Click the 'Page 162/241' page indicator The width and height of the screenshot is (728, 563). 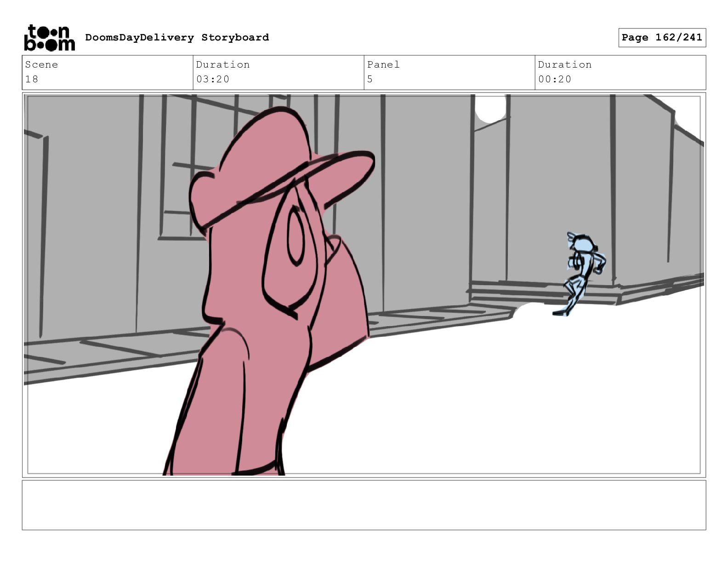tap(662, 38)
